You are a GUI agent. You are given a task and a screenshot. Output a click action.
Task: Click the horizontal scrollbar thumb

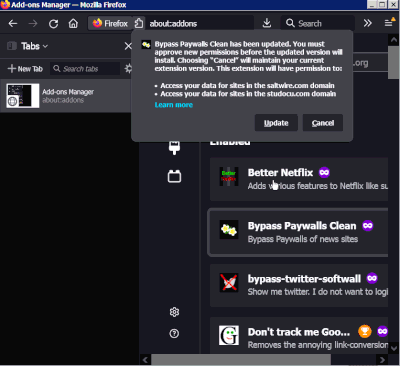point(241,360)
